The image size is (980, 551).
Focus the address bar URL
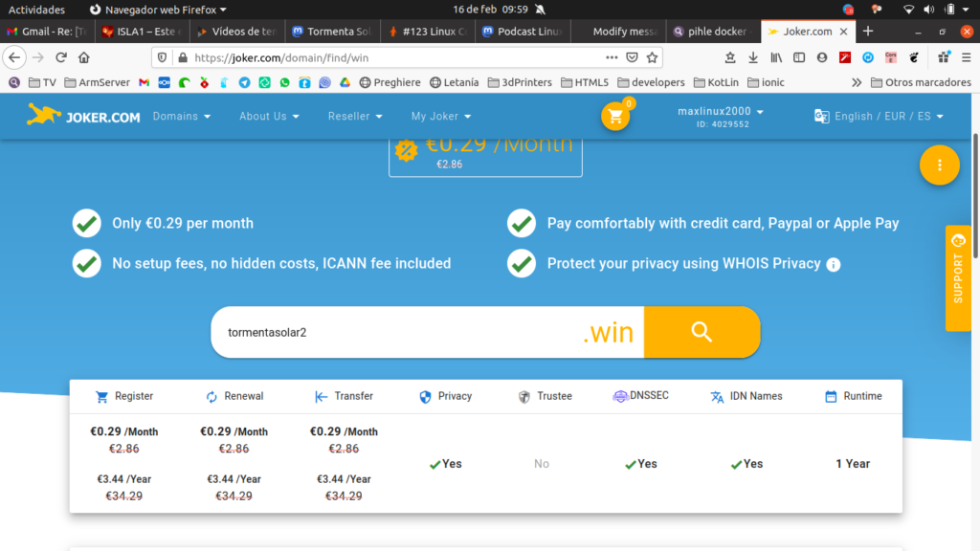(x=397, y=57)
